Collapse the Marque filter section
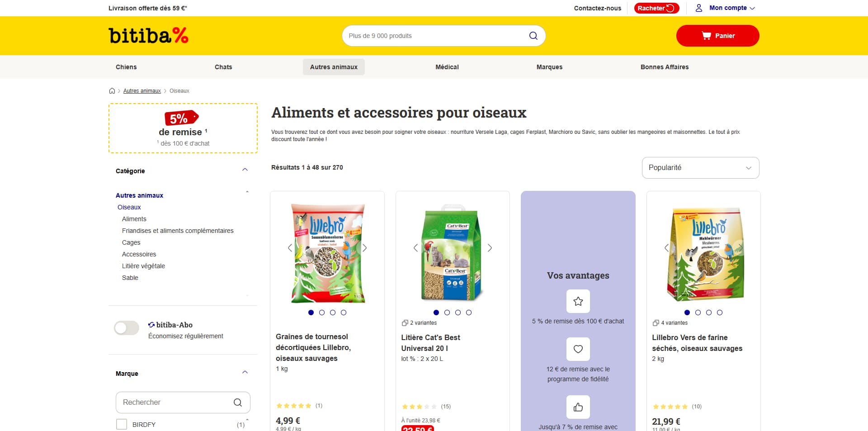868x431 pixels. 245,373
